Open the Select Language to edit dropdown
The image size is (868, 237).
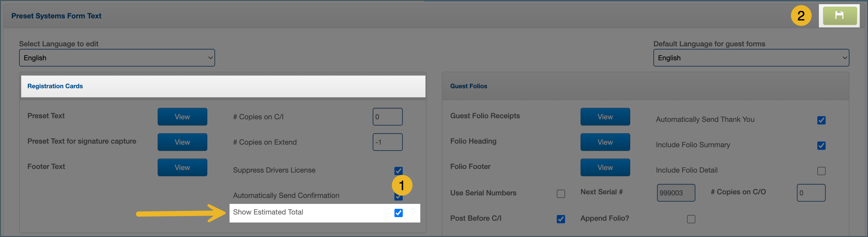pyautogui.click(x=117, y=58)
